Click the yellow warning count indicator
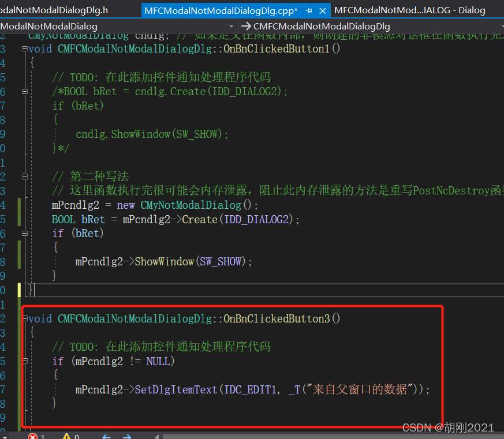The width and height of the screenshot is (504, 439). (71, 437)
